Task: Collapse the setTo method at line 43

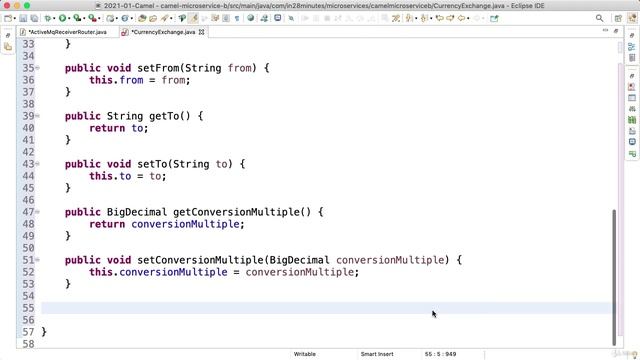Action: 38,164
